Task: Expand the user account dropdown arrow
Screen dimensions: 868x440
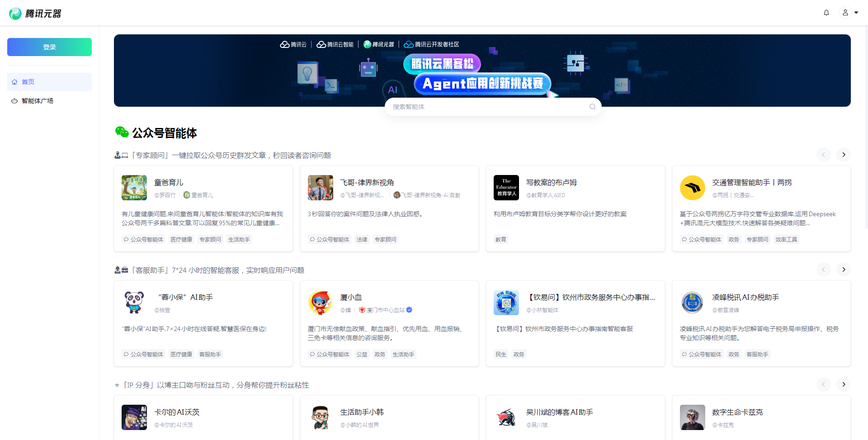Action: pos(857,13)
